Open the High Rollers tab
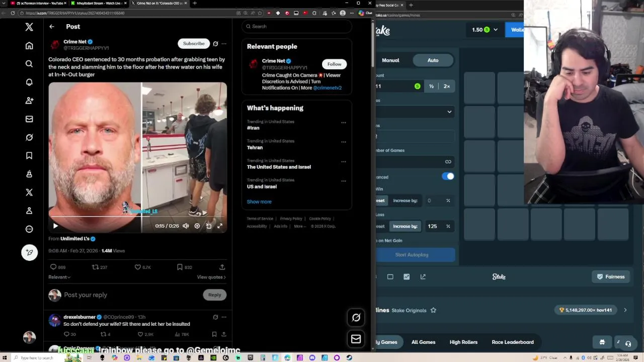Viewport: 644px width, 362px height. [463, 342]
